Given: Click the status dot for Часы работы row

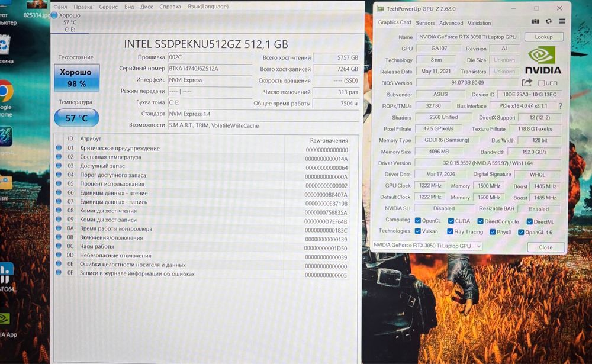Looking at the screenshot, I should pos(59,246).
